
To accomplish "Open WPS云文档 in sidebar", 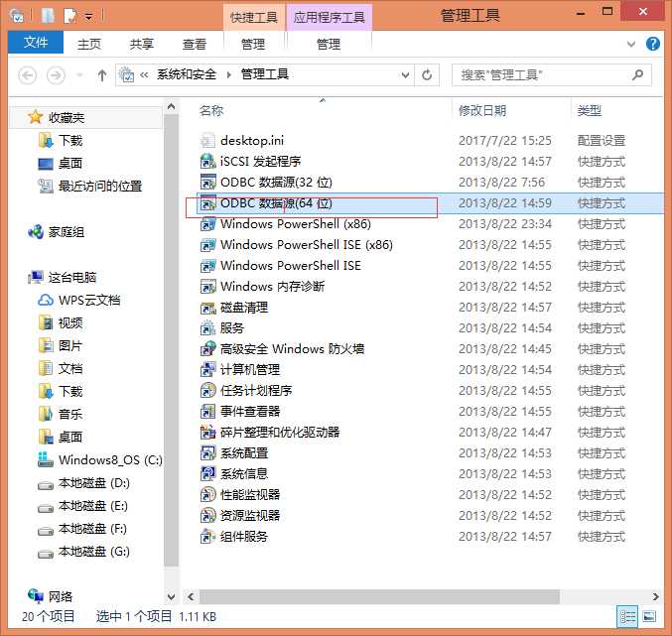I will click(x=89, y=301).
